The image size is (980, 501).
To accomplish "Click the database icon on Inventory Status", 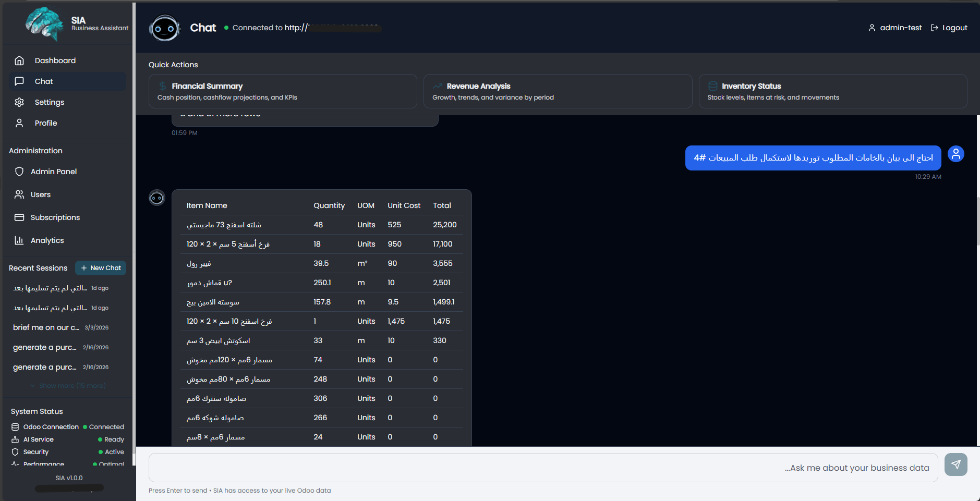I will click(712, 86).
